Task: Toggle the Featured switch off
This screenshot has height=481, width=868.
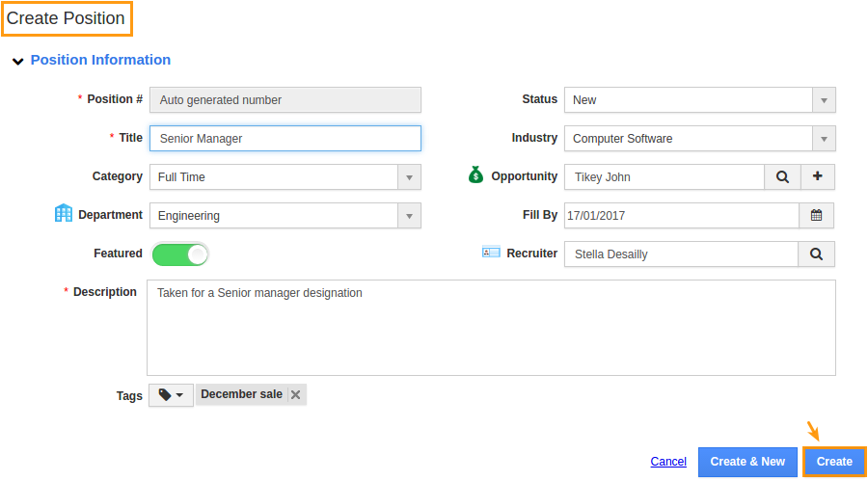Action: pos(180,254)
